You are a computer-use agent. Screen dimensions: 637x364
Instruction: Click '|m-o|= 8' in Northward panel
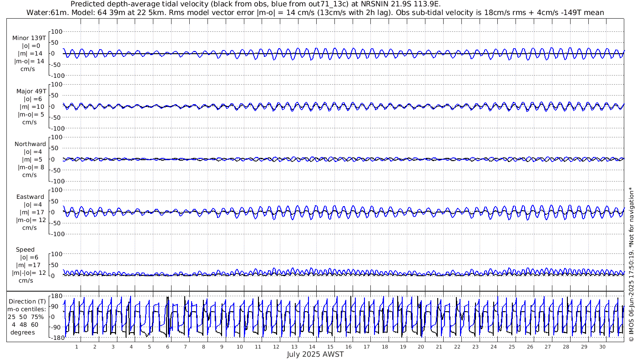click(30, 167)
